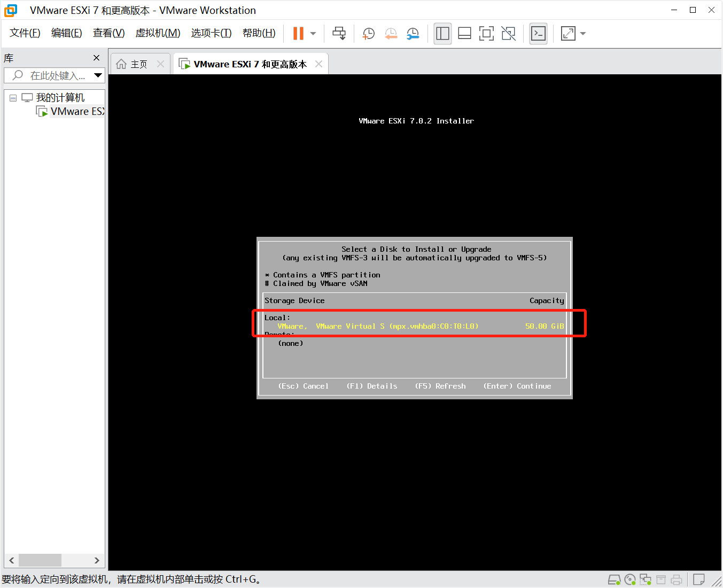Enter full screen mode icon
This screenshot has height=588, width=723.
pyautogui.click(x=486, y=33)
